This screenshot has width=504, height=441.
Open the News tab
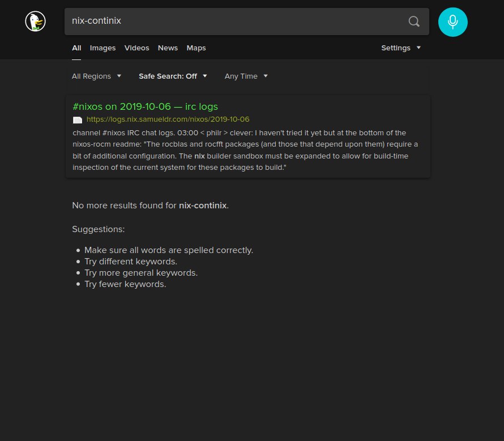(168, 48)
